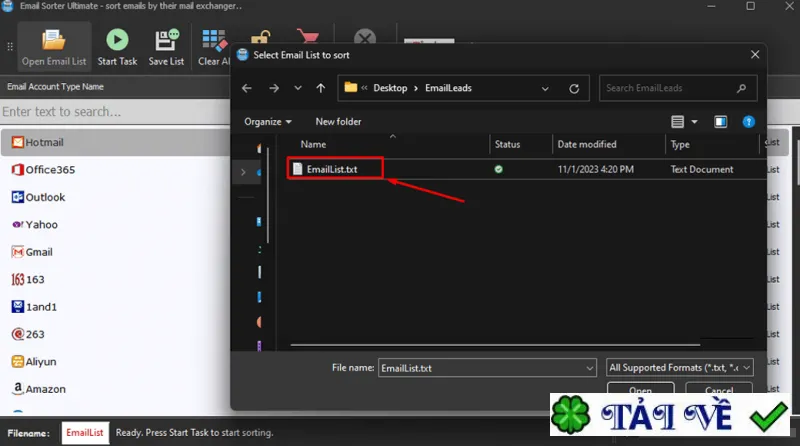
Task: Go forward in the file dialog
Action: click(274, 88)
